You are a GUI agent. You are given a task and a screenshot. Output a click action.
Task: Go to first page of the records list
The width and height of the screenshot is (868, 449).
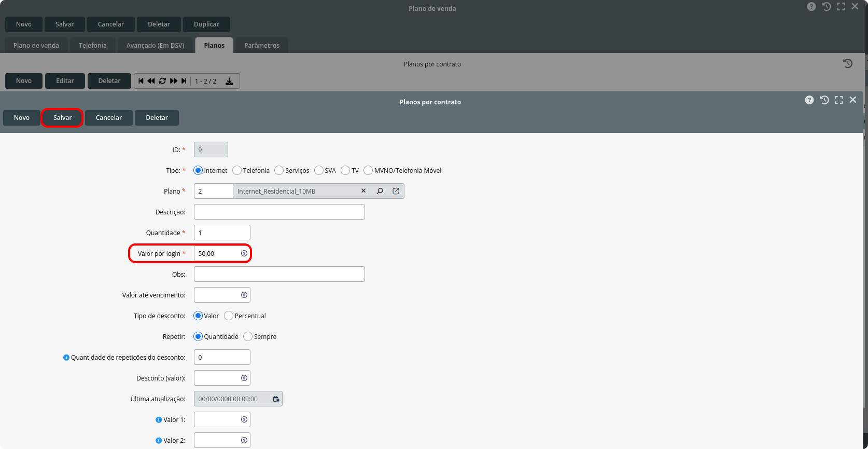tap(141, 81)
